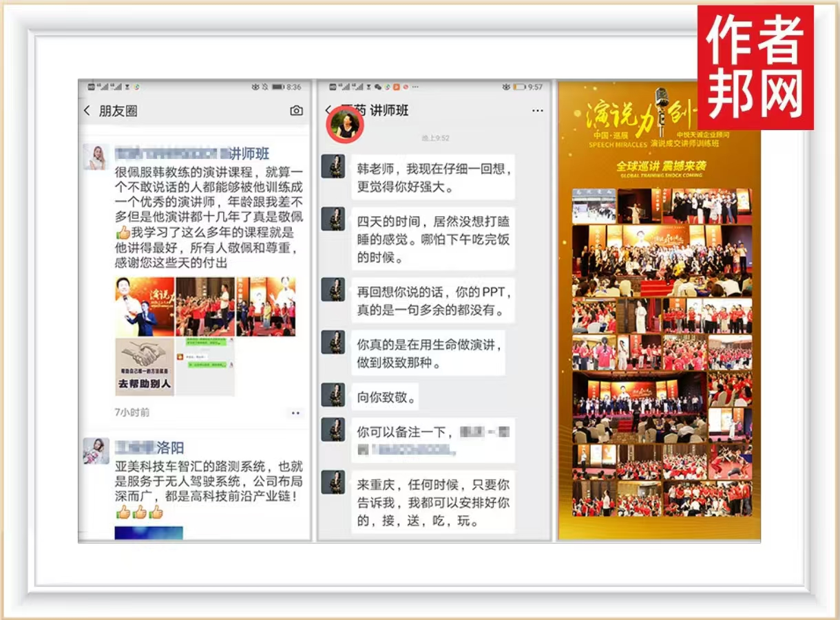The width and height of the screenshot is (840, 620).
Task: Click the 作者邦网 red logo badge
Action: (755, 67)
